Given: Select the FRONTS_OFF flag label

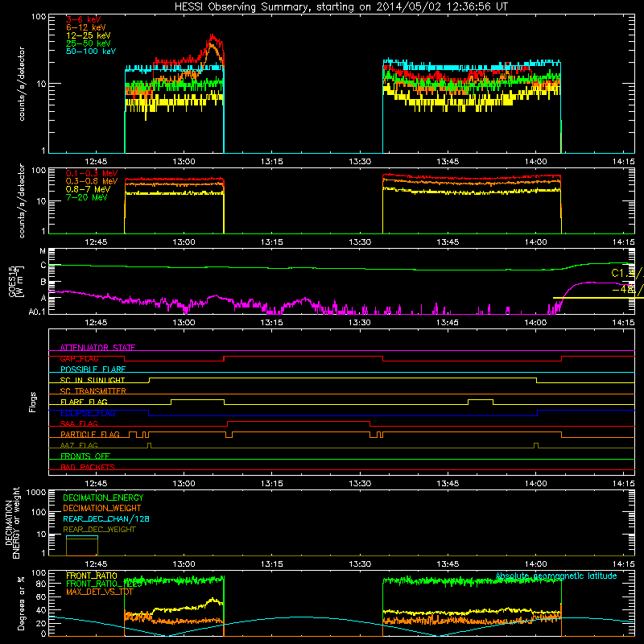Looking at the screenshot, I should [x=85, y=456].
